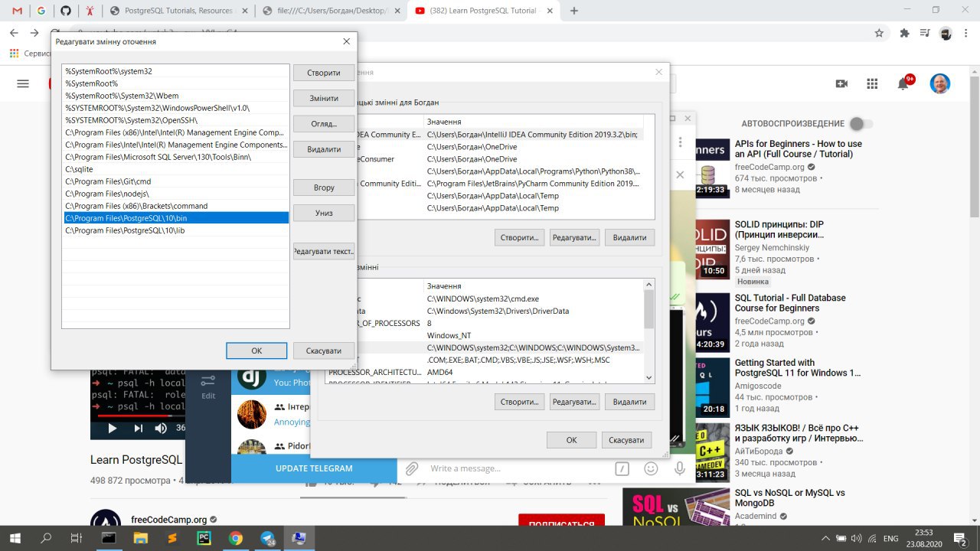
Task: Open Windows taskbar search
Action: (46, 538)
